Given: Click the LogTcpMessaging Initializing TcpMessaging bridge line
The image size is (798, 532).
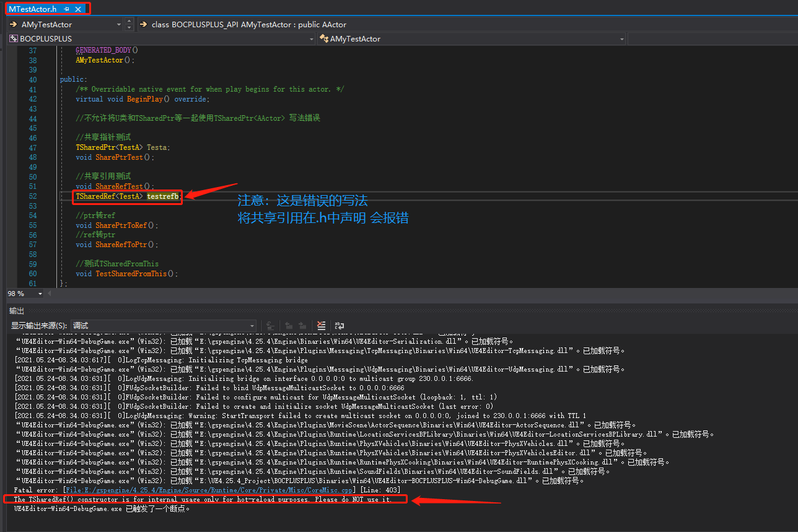Looking at the screenshot, I should (x=161, y=360).
